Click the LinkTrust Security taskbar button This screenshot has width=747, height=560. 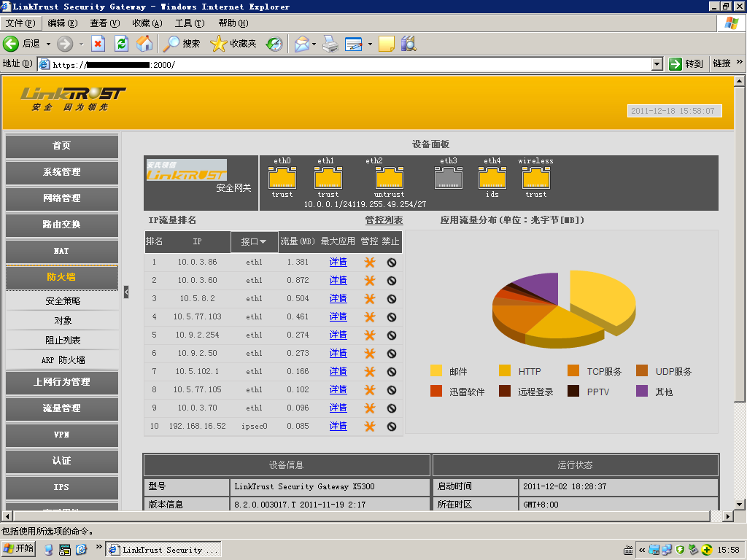tap(163, 550)
